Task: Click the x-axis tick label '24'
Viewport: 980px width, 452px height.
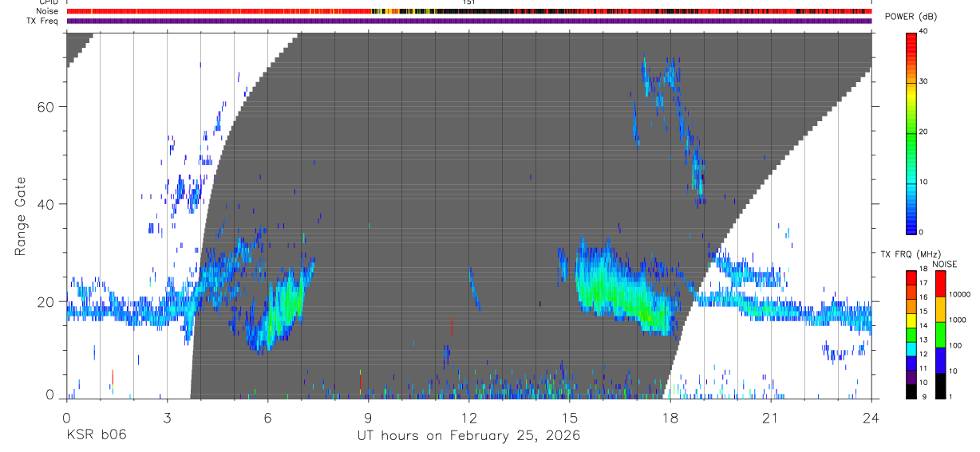Action: pyautogui.click(x=871, y=418)
